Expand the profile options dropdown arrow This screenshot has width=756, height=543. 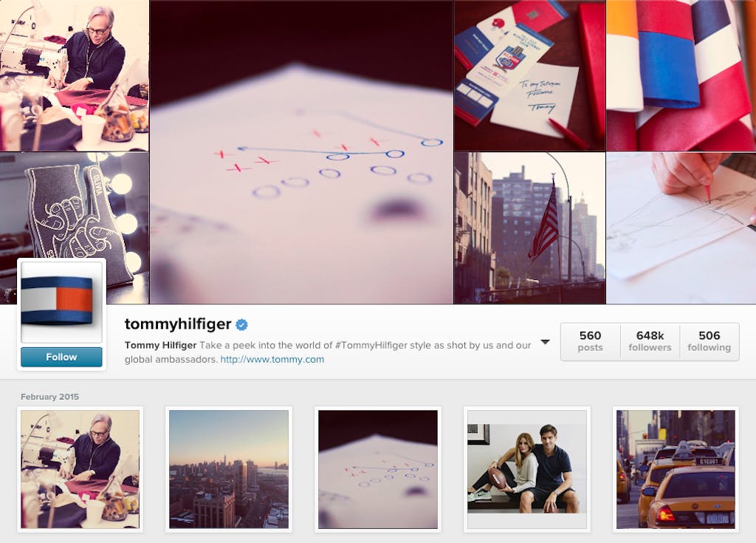point(546,342)
